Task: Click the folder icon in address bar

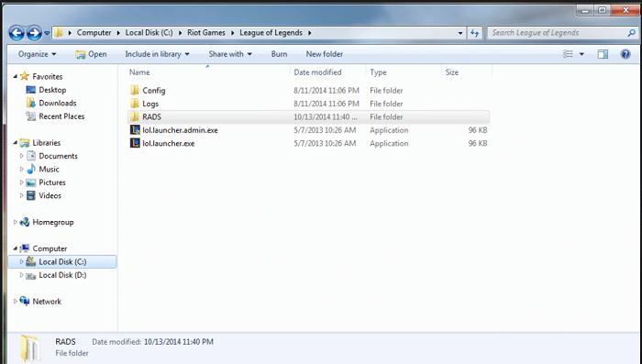Action: [59, 33]
